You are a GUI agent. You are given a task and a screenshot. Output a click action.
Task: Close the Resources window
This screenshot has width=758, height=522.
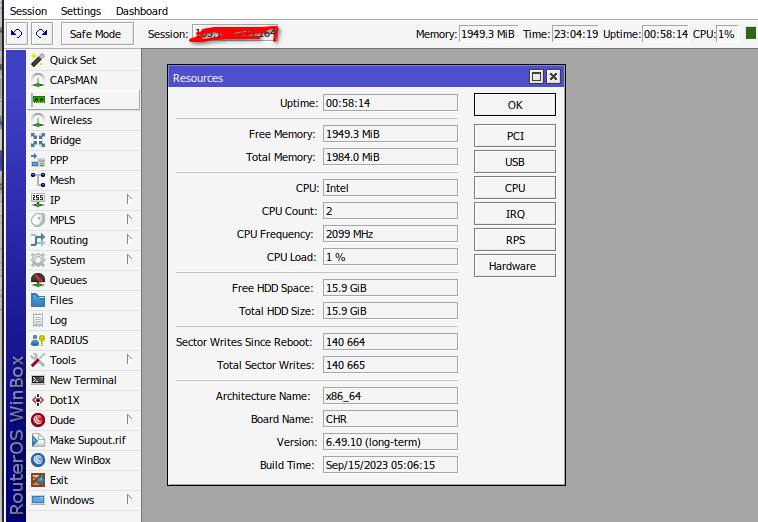[553, 77]
